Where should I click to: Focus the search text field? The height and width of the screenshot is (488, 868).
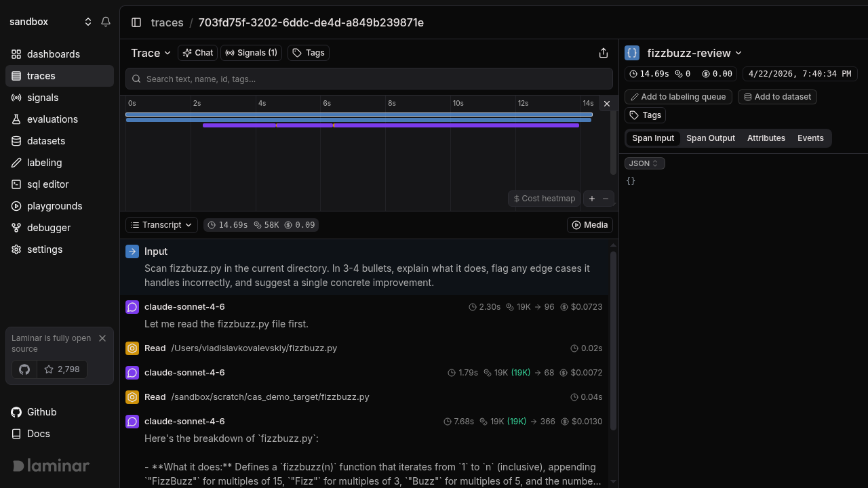369,79
